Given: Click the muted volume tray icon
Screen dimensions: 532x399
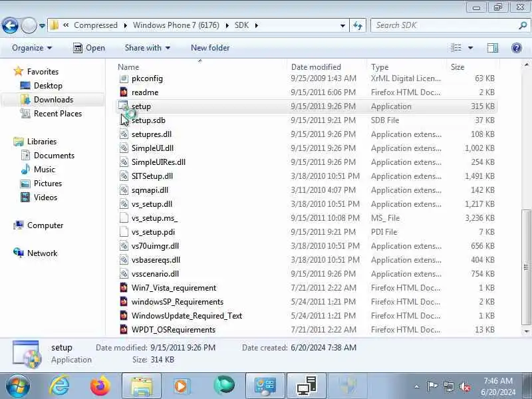Looking at the screenshot, I should pos(464,386).
